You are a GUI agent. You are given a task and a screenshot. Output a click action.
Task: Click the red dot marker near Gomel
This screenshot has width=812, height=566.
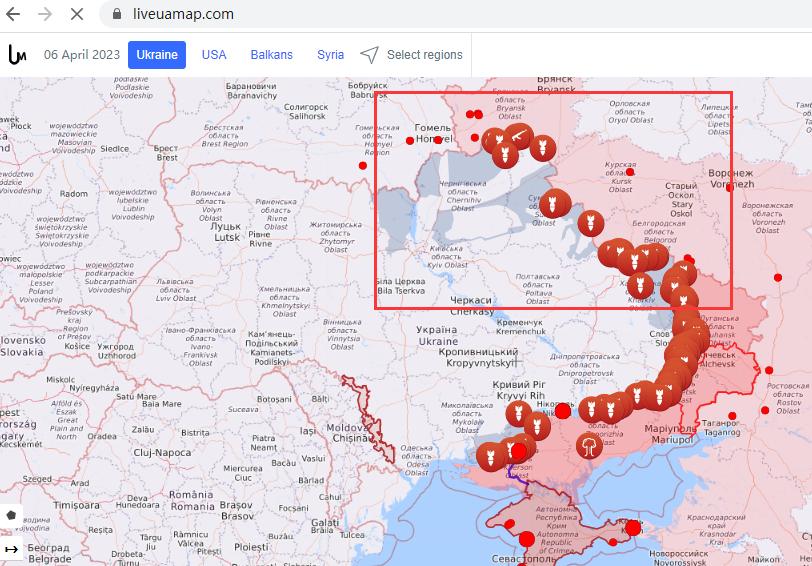coord(410,141)
